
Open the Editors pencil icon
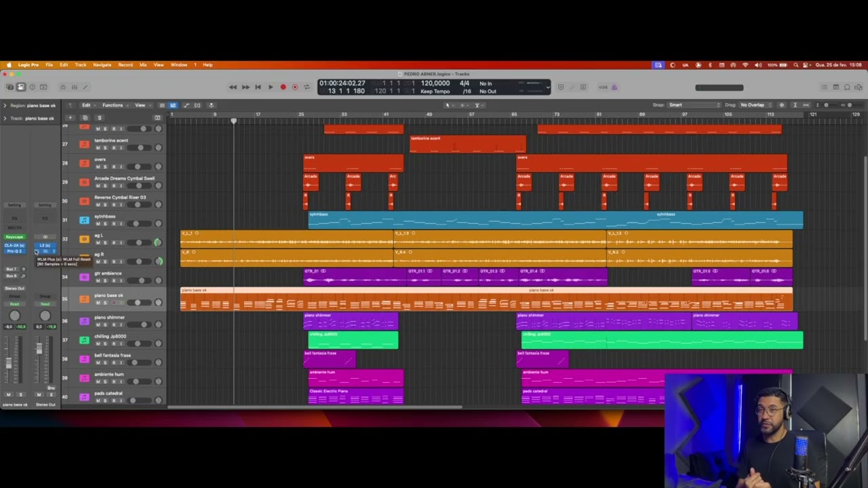click(x=85, y=87)
